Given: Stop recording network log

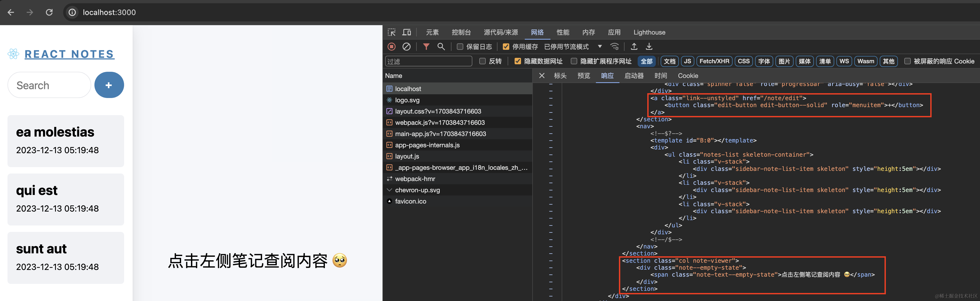Looking at the screenshot, I should pyautogui.click(x=392, y=47).
